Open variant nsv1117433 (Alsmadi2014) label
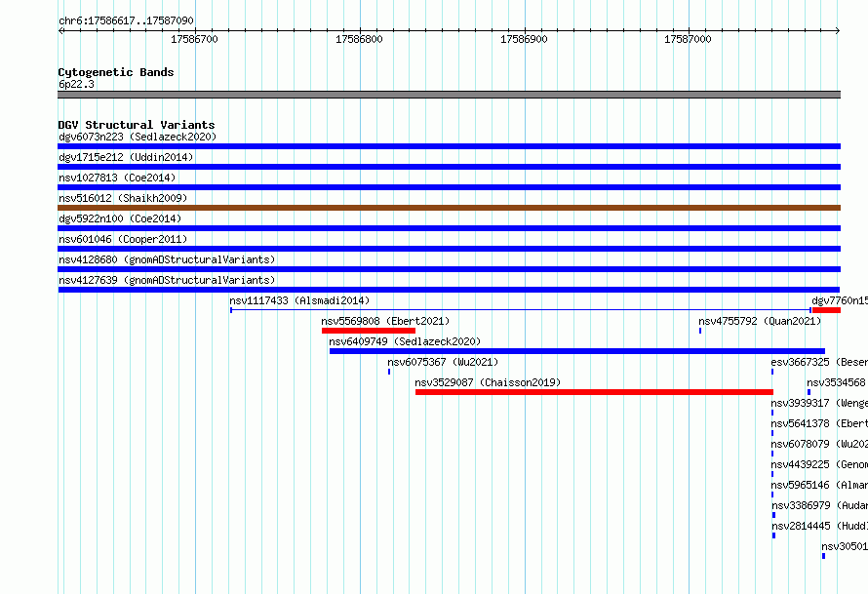Viewport: 868px width, 594px height. tap(299, 300)
